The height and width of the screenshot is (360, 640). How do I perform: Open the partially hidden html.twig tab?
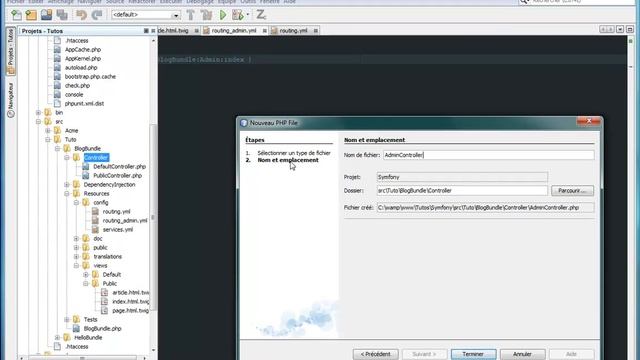[174, 31]
